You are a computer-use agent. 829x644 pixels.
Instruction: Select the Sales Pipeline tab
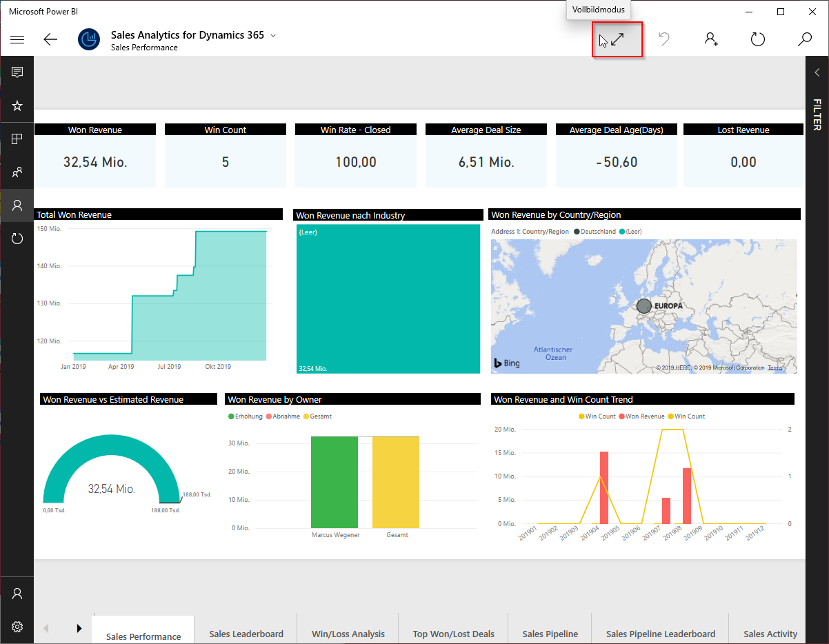550,634
